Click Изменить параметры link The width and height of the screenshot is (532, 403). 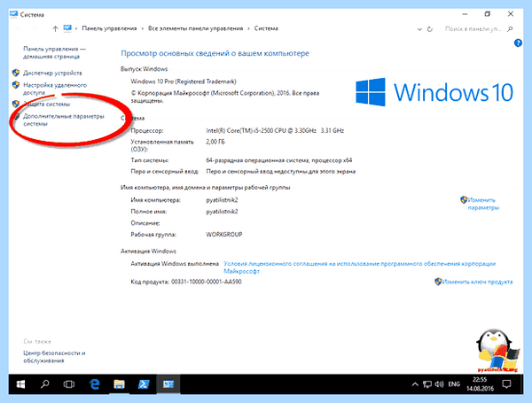[x=483, y=204]
